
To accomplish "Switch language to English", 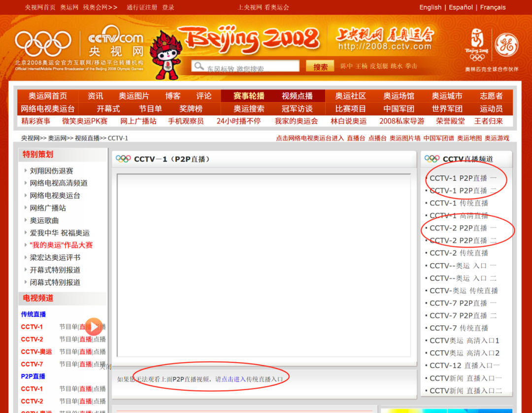I will click(430, 7).
